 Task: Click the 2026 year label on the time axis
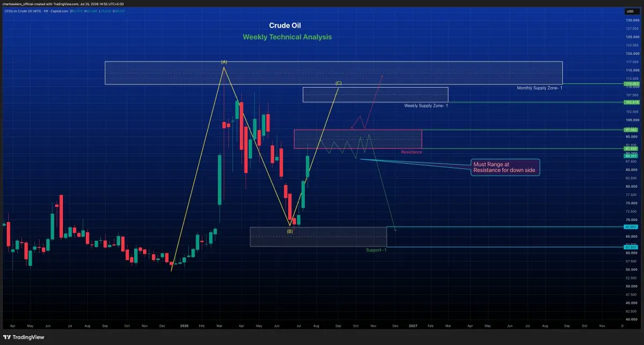184,326
